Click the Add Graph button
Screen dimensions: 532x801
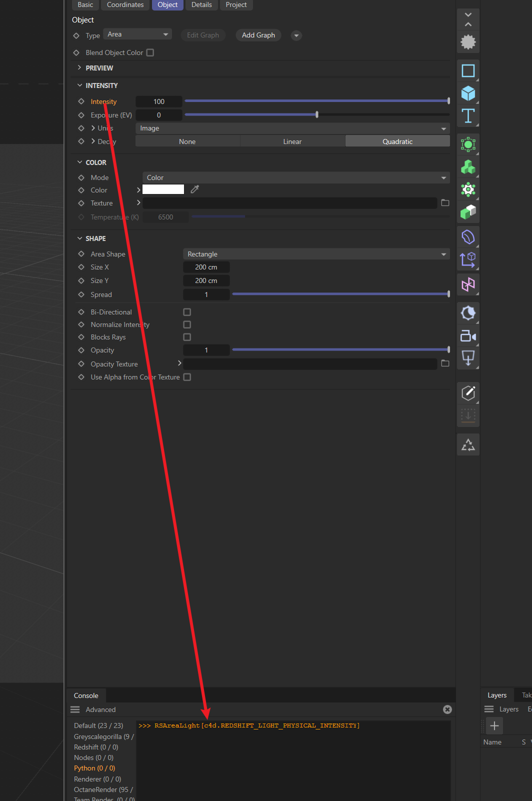point(258,35)
